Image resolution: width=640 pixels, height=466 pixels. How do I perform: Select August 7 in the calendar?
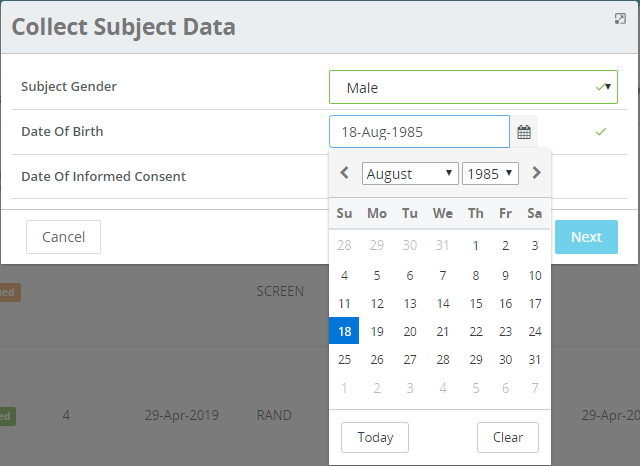tap(442, 276)
